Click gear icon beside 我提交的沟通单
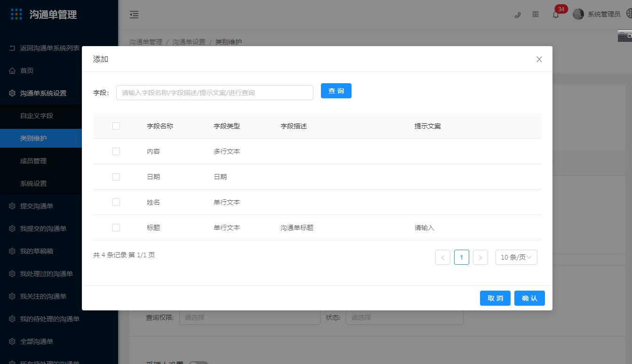This screenshot has height=364, width=632. coord(12,229)
